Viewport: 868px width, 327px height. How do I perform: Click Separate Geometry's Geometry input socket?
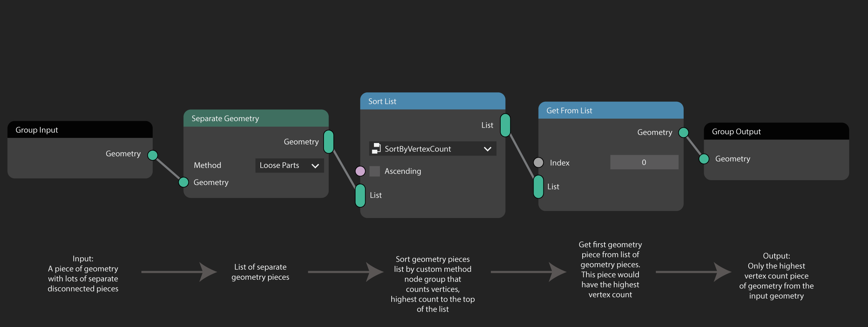tap(183, 182)
